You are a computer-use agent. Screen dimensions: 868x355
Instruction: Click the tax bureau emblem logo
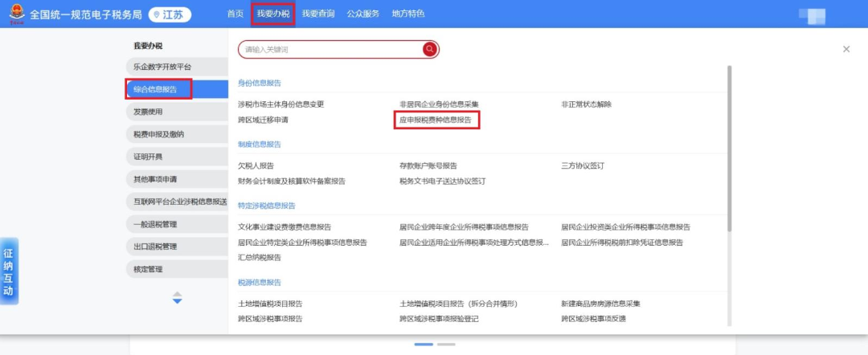click(13, 14)
